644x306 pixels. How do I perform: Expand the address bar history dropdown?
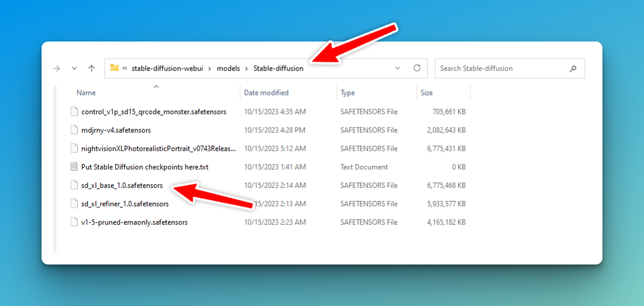[x=397, y=68]
